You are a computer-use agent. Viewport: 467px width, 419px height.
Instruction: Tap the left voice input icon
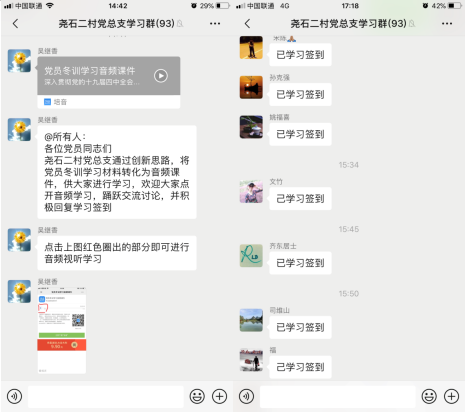14,396
